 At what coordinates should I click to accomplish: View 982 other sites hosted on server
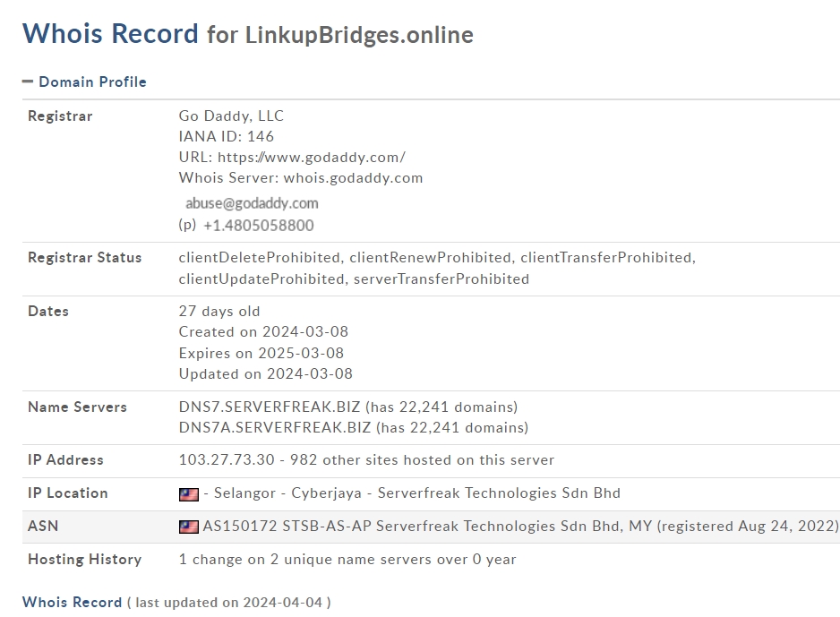(422, 460)
